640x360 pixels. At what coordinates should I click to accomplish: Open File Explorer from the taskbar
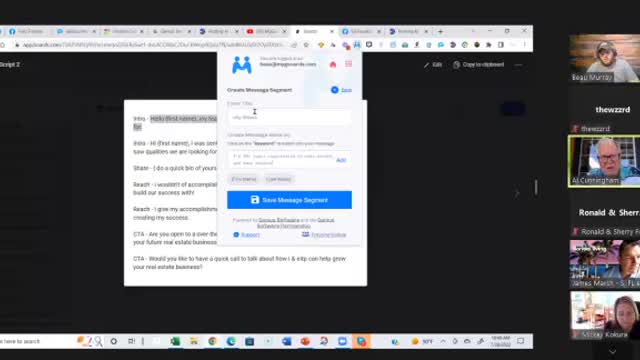(194, 341)
